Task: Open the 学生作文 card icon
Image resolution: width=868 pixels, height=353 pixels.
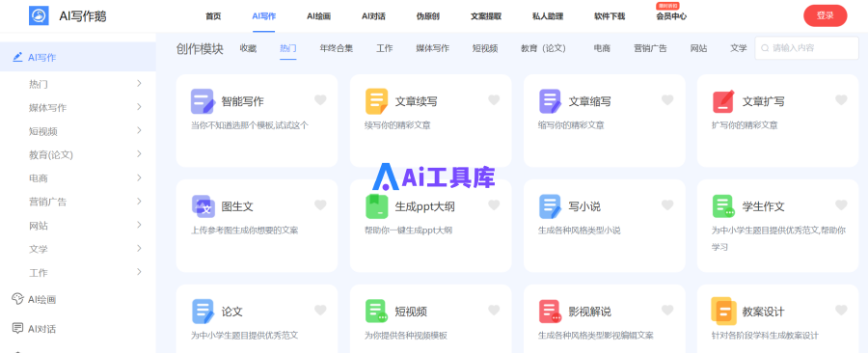Action: point(723,206)
